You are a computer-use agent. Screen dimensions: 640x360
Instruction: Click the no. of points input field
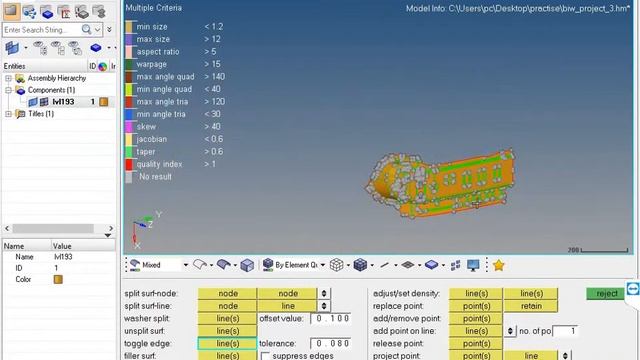tap(565, 331)
